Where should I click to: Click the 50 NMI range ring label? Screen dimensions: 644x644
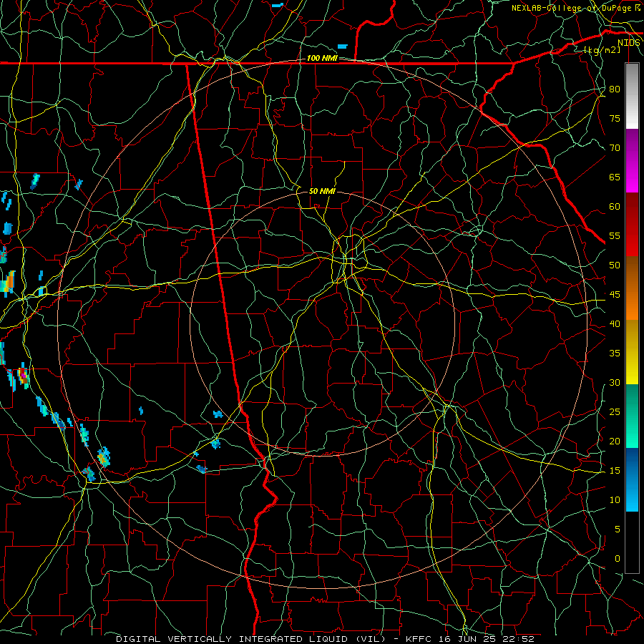coord(322,191)
